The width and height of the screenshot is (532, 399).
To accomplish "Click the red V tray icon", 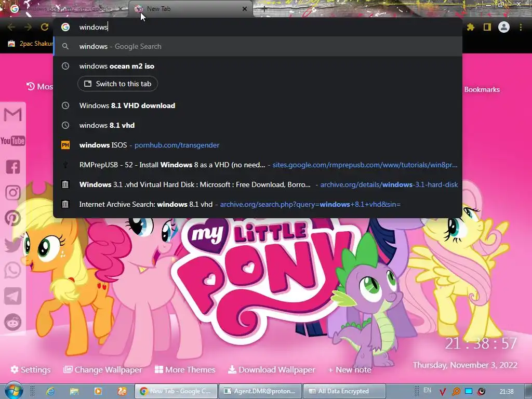I will [443, 392].
